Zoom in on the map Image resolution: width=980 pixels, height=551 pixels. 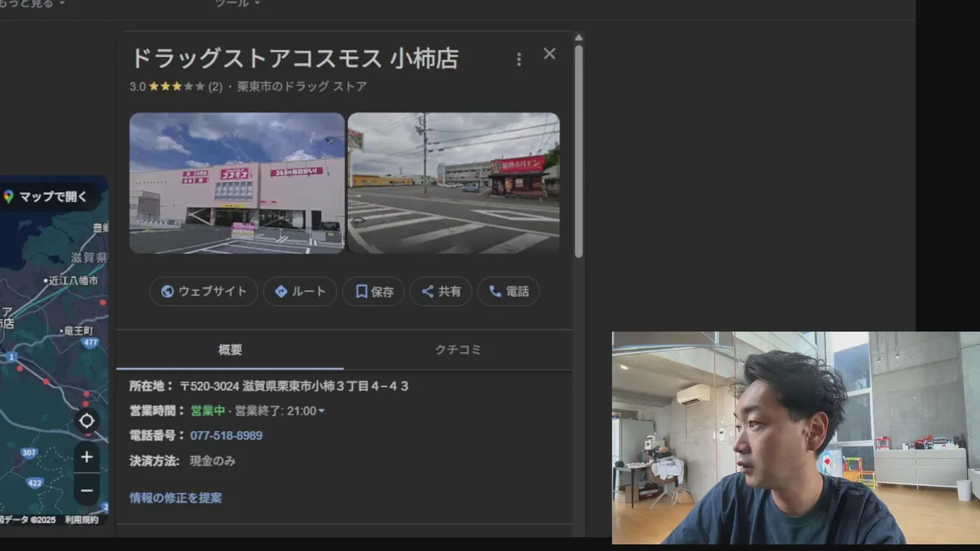tap(87, 457)
